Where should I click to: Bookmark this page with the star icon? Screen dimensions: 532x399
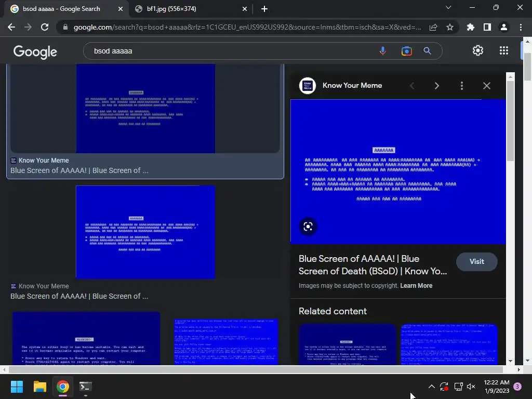(450, 27)
